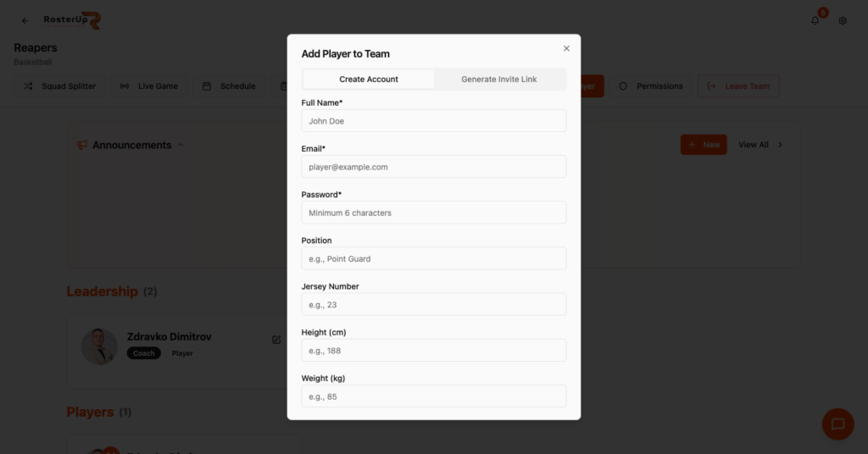868x454 pixels.
Task: Click the megaphone Announcements icon
Action: point(82,145)
